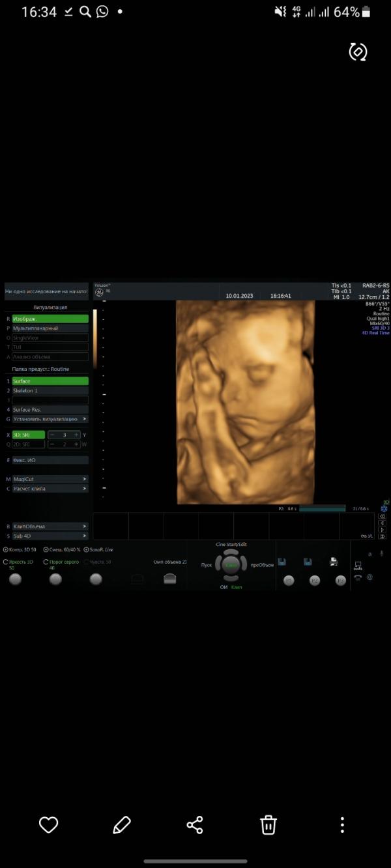The width and height of the screenshot is (391, 868).
Task: Tap the trash delete icon
Action: click(268, 824)
